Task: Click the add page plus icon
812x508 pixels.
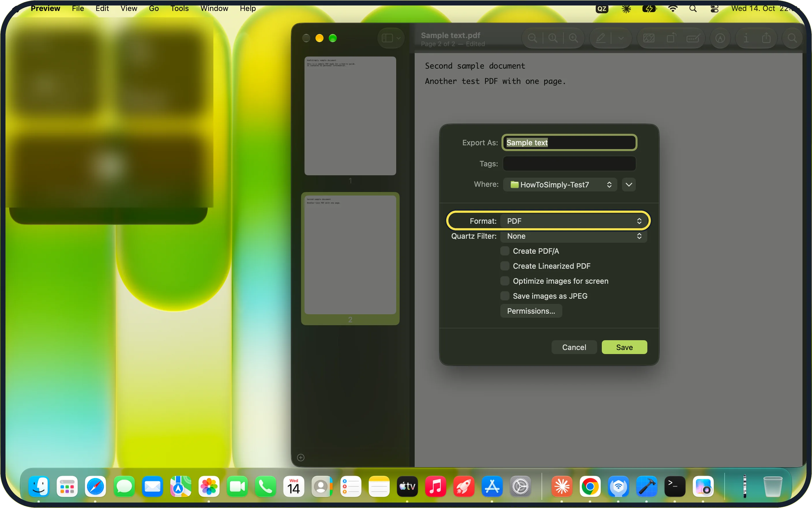Action: (x=301, y=457)
